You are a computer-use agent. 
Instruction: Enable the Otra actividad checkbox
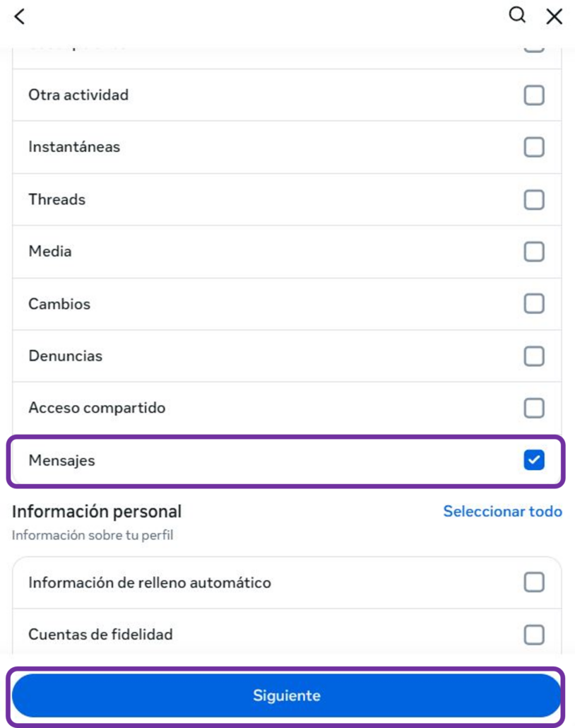[535, 95]
